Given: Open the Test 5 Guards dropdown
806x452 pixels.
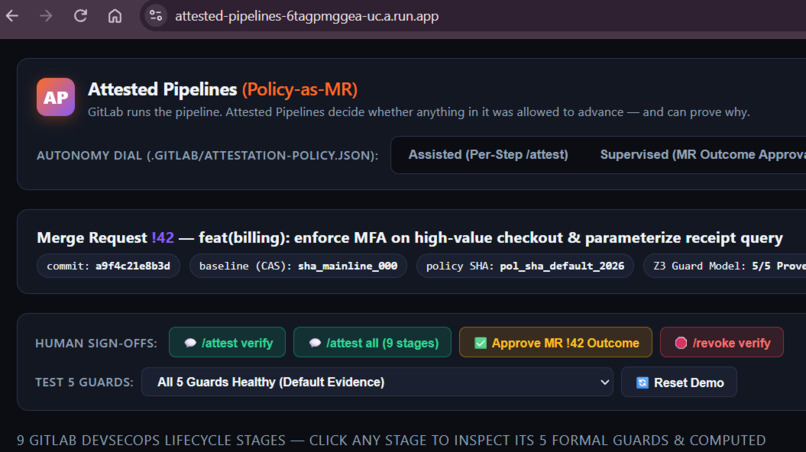Looking at the screenshot, I should 377,382.
